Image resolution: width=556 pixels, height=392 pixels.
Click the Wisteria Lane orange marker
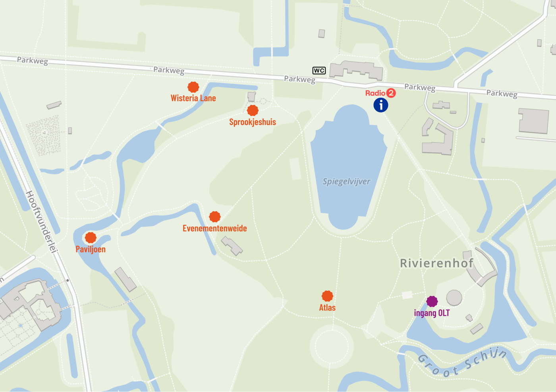(193, 87)
